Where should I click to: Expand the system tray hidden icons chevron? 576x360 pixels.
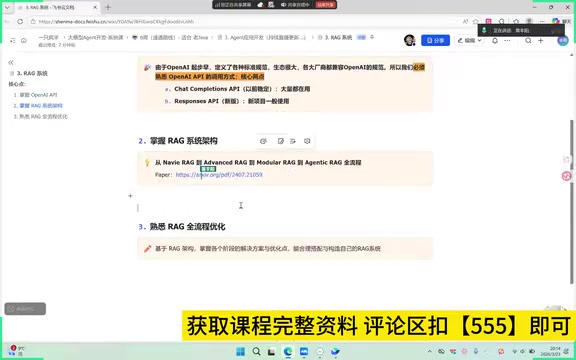click(x=429, y=352)
